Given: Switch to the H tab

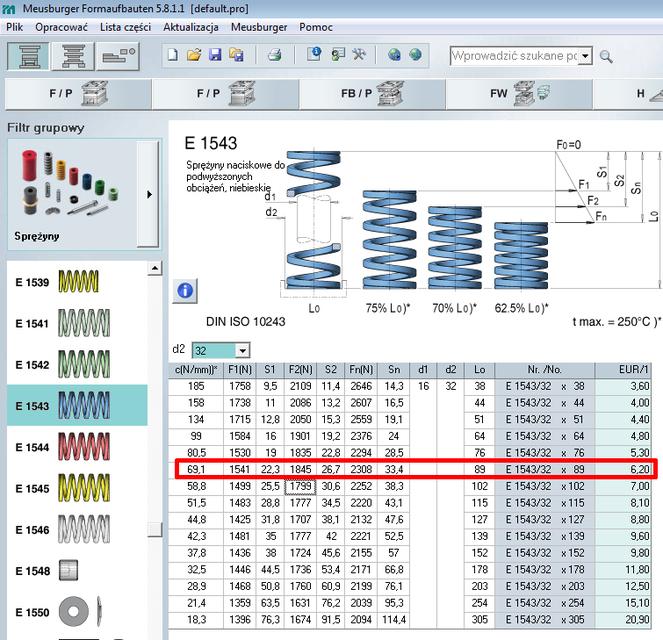Looking at the screenshot, I should (628, 93).
